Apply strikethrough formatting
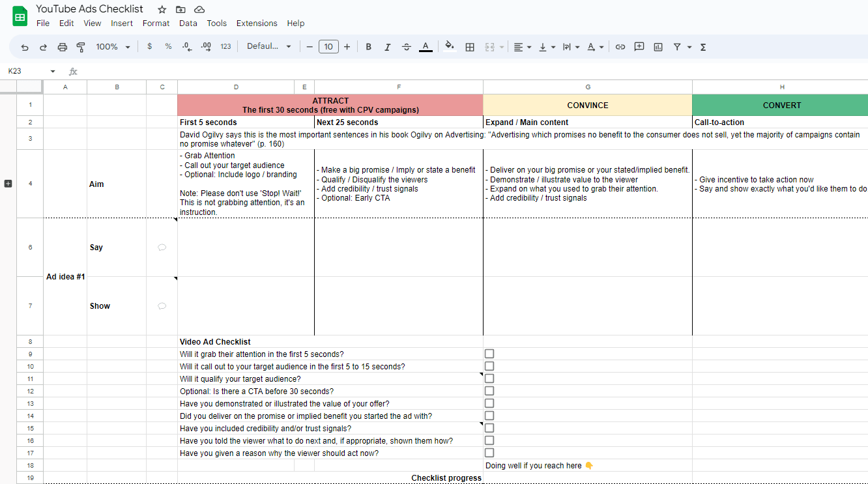The height and width of the screenshot is (484, 868). click(406, 46)
